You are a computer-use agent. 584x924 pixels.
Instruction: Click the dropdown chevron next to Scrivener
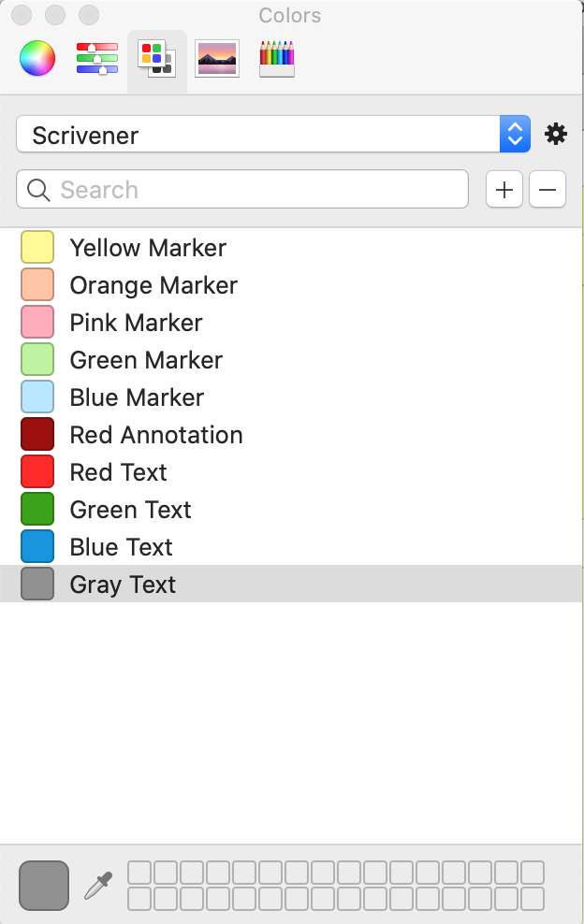click(514, 134)
